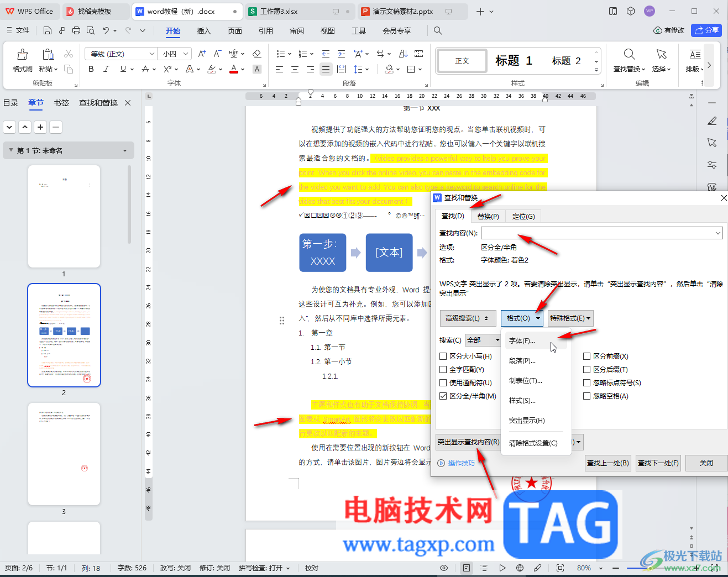
Task: Click 查找下一处(F) button
Action: (x=658, y=463)
